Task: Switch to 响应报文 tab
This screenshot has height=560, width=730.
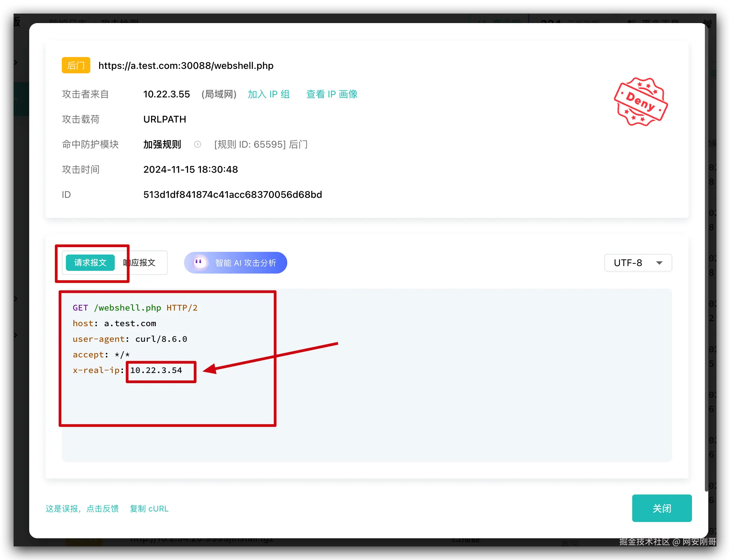Action: click(143, 263)
